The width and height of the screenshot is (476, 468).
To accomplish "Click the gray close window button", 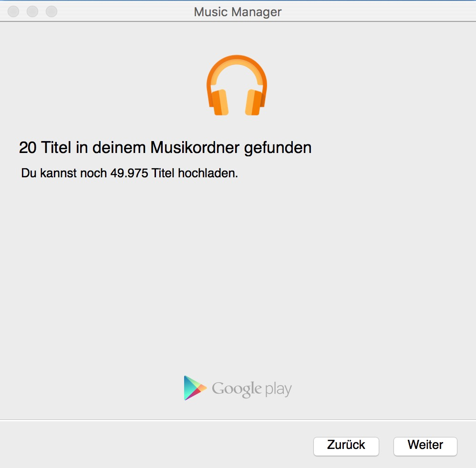I will (x=13, y=11).
